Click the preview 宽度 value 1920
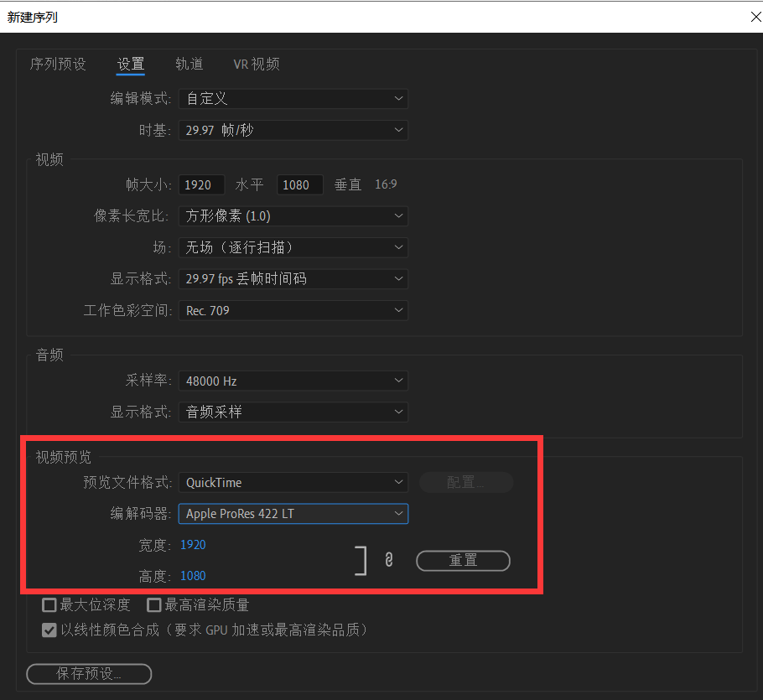The width and height of the screenshot is (763, 700). [x=193, y=545]
